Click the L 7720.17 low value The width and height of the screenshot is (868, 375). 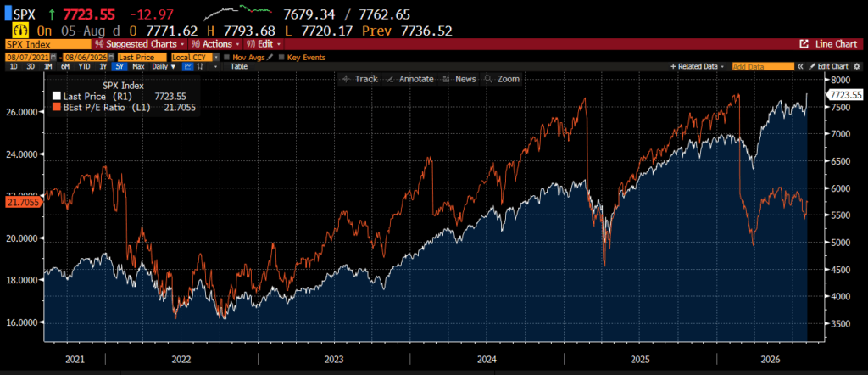pyautogui.click(x=319, y=31)
